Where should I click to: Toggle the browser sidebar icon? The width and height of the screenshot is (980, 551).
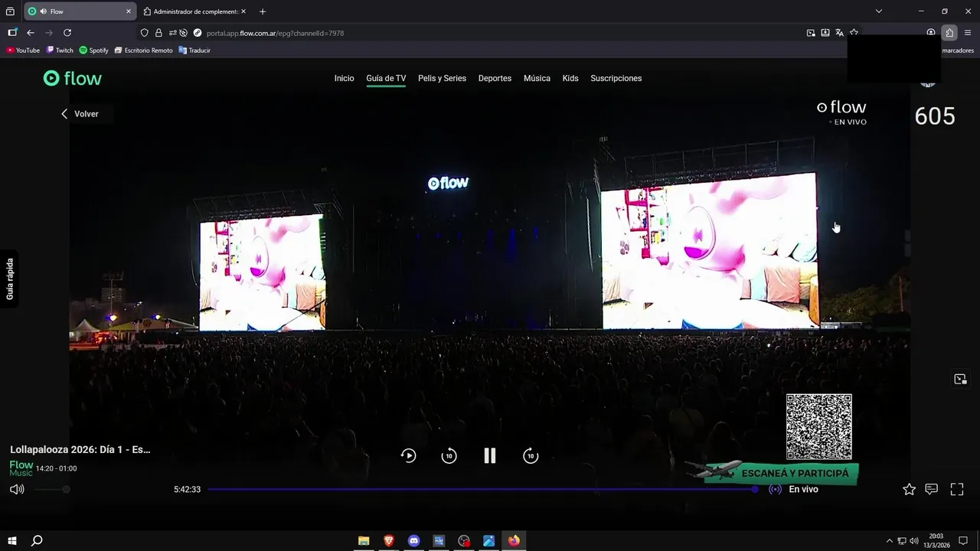(12, 33)
